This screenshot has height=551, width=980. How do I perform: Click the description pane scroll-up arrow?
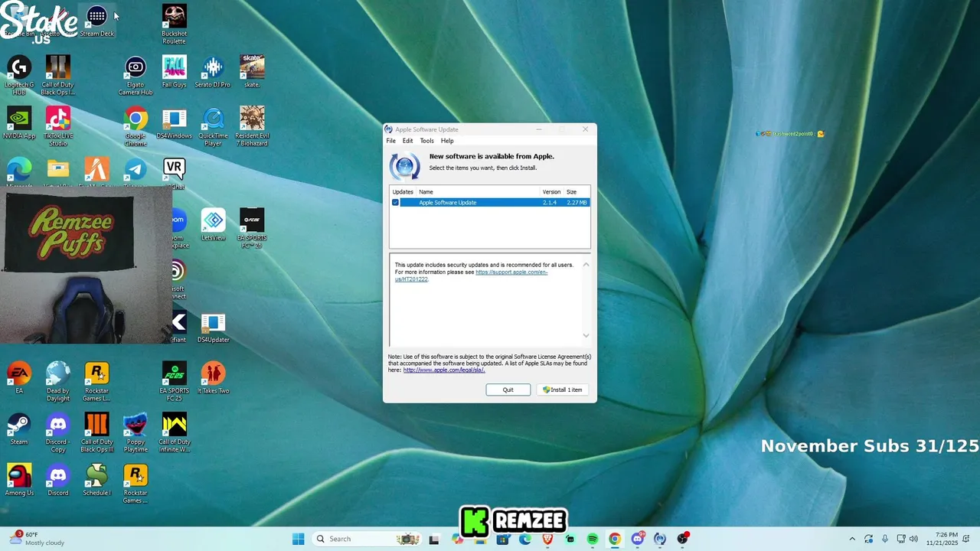[586, 265]
